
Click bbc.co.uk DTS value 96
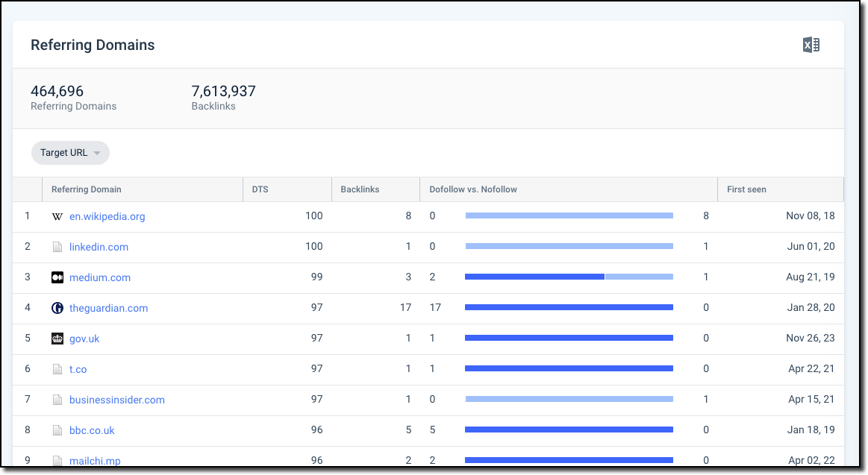click(316, 430)
